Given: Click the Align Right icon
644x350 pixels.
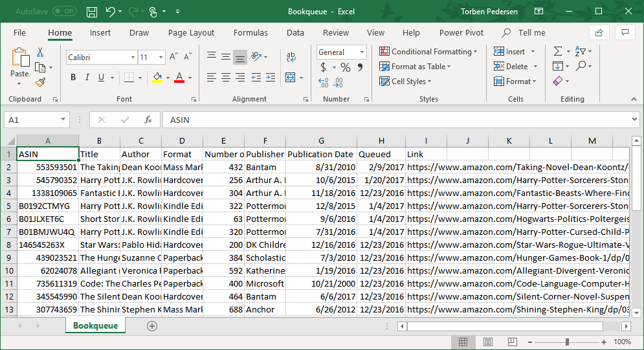Looking at the screenshot, I should point(240,77).
